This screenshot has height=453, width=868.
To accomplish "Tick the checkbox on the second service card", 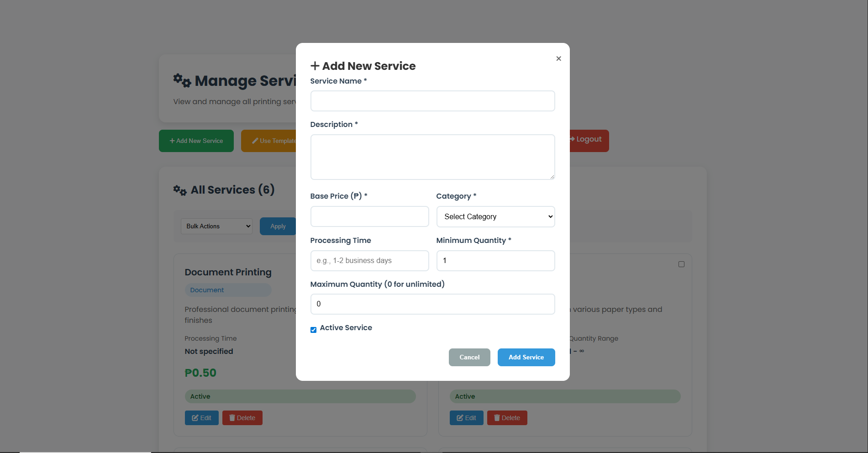I will tap(681, 264).
